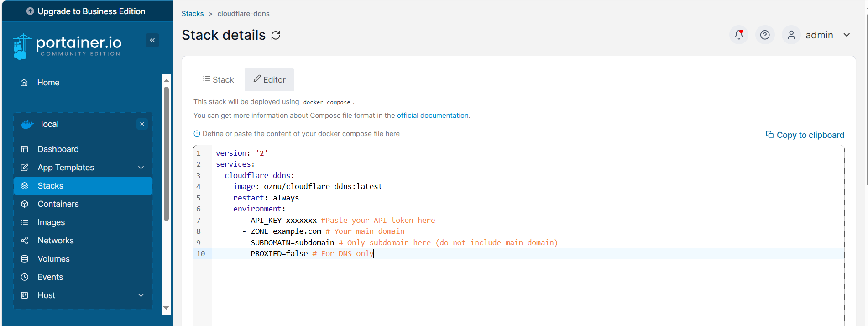Open Containers in the sidebar
Image resolution: width=868 pixels, height=326 pixels.
coord(83,204)
